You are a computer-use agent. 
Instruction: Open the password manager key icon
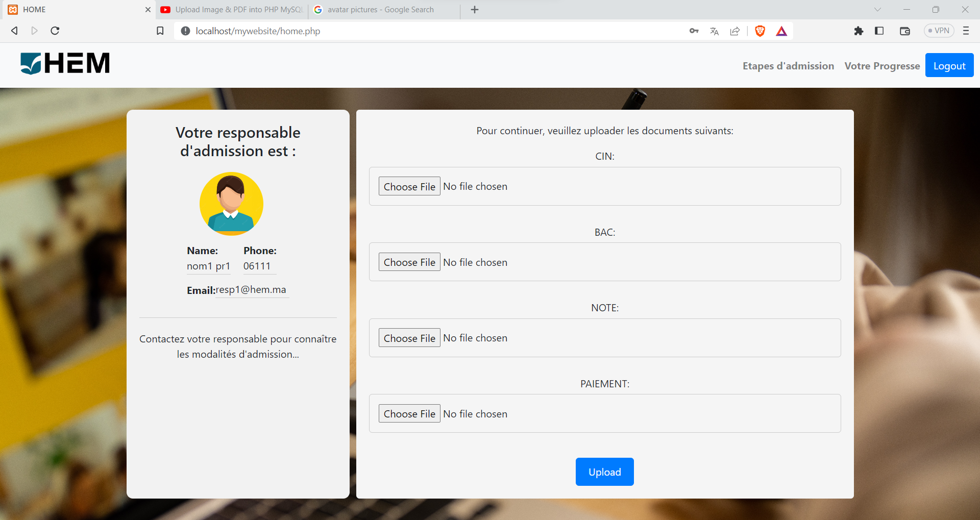pyautogui.click(x=694, y=31)
